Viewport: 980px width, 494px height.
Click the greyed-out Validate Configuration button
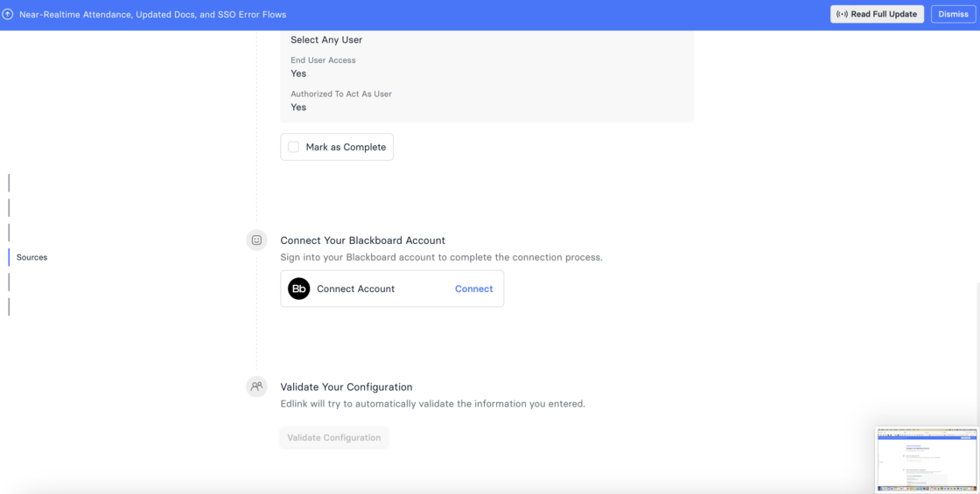[334, 438]
